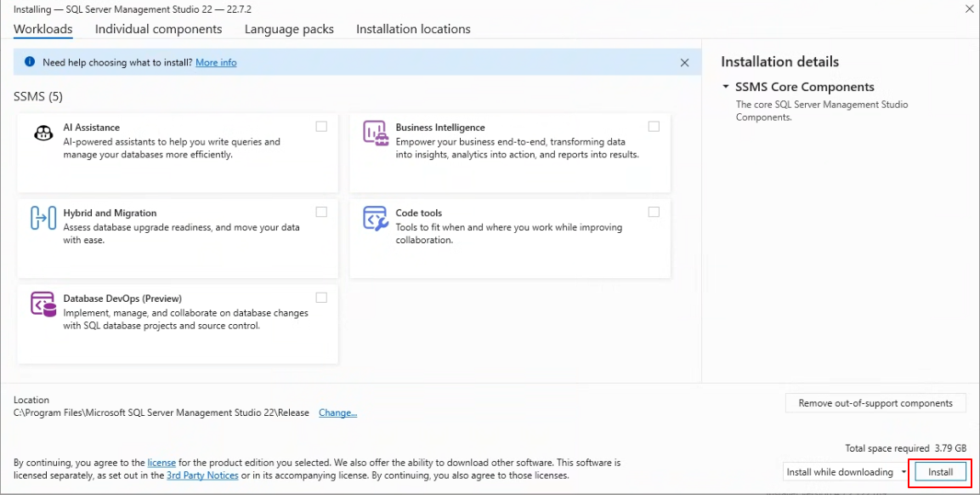This screenshot has height=495, width=980.
Task: Click the SSMS Core Components label
Action: tap(804, 87)
